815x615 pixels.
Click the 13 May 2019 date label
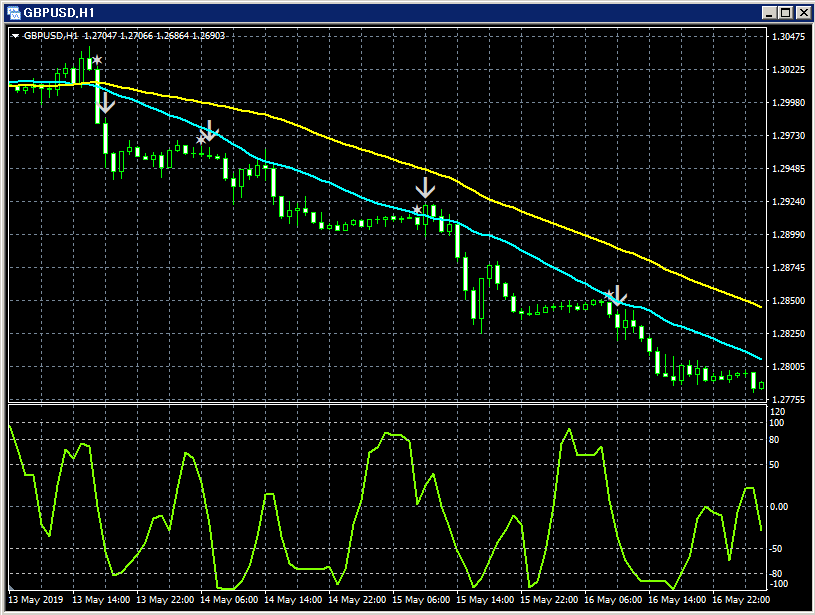(36, 600)
